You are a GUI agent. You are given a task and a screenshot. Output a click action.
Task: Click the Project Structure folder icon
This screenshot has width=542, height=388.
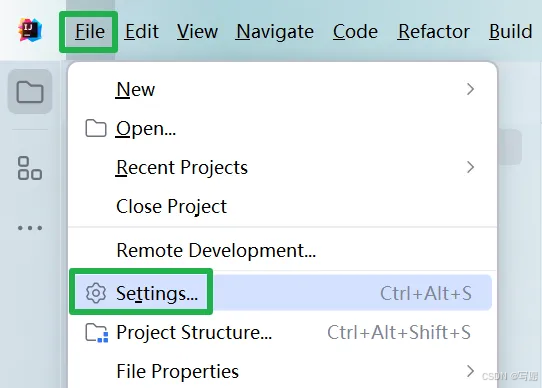[x=97, y=333]
